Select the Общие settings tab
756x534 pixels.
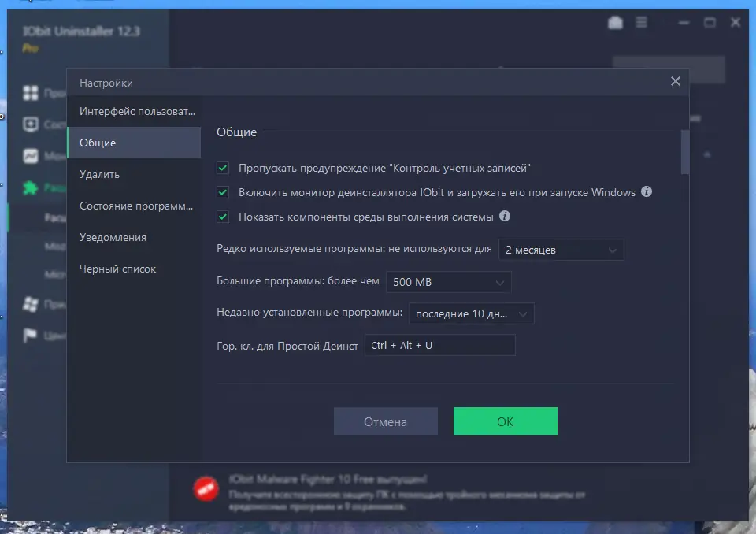point(134,143)
